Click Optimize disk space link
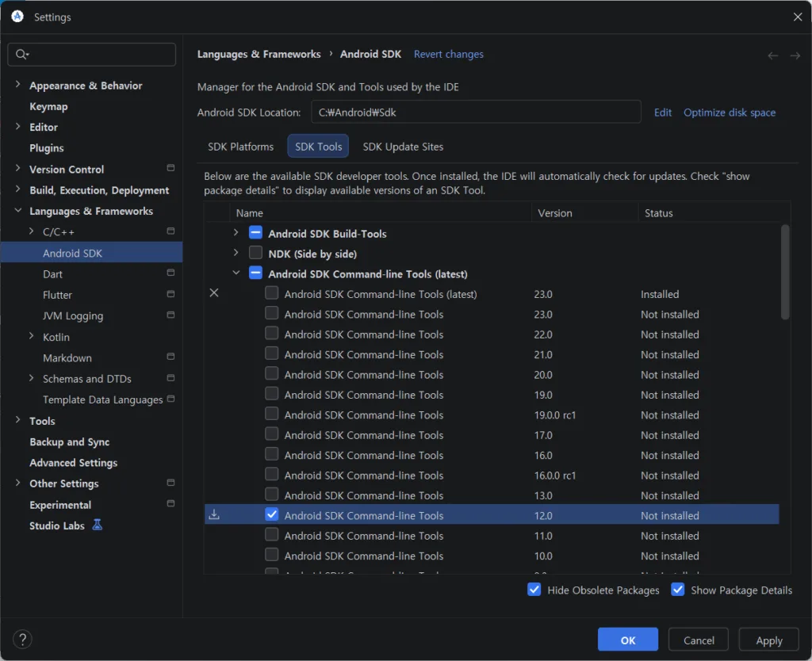This screenshot has width=812, height=661. pos(730,113)
